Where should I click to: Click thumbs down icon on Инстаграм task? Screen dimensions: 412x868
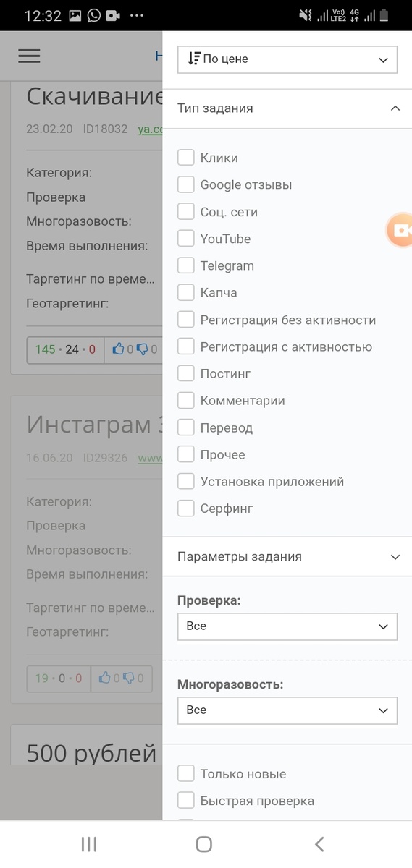coord(129,678)
